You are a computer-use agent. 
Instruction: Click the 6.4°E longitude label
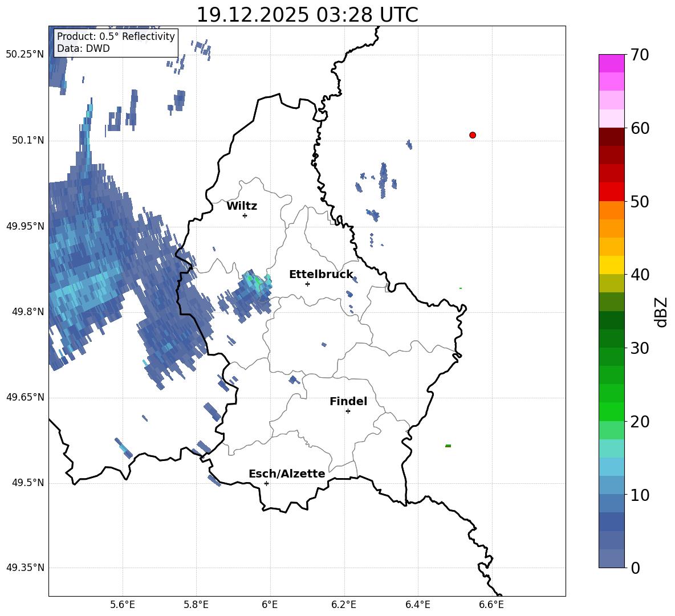click(417, 605)
